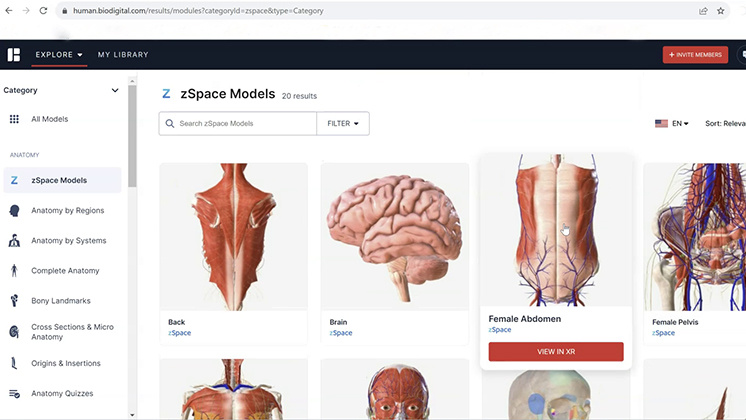
Task: Click the browser address bar URL
Action: [x=198, y=10]
